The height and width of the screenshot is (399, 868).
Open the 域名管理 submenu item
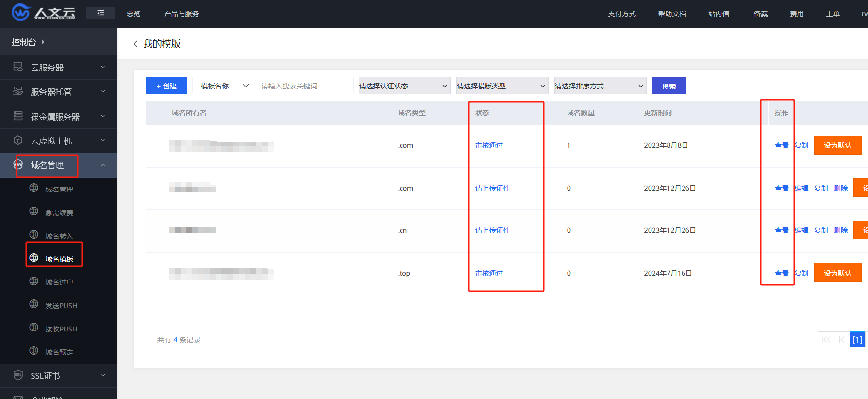coord(59,190)
